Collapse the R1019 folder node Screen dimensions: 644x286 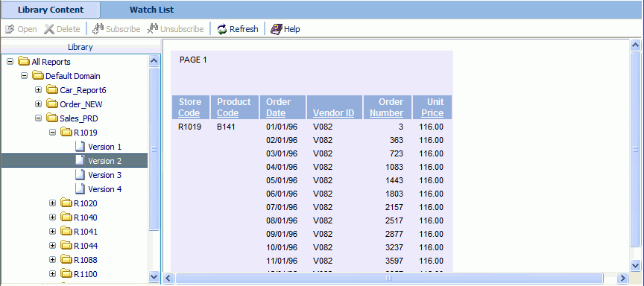[53, 133]
